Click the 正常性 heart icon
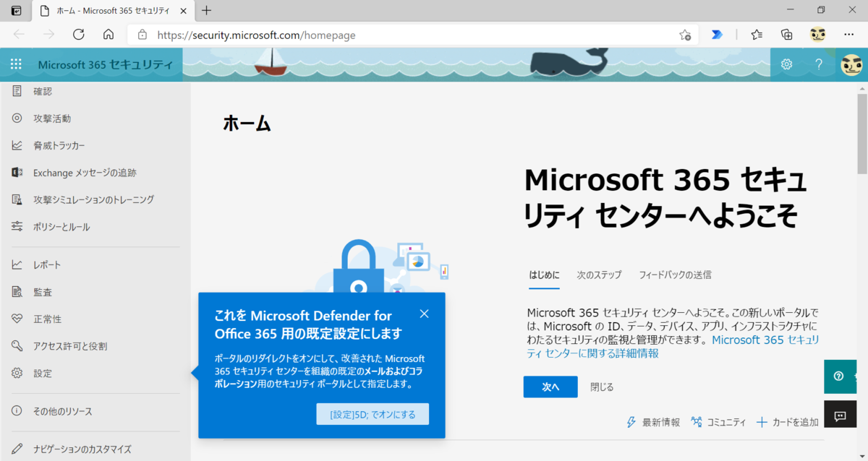This screenshot has width=868, height=461. tap(17, 319)
